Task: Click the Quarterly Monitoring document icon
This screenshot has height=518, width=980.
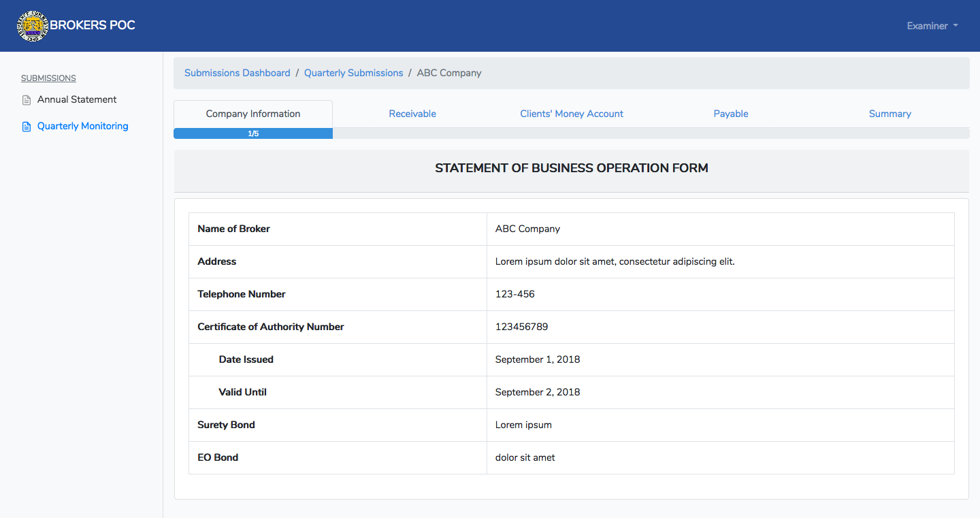Action: (27, 127)
